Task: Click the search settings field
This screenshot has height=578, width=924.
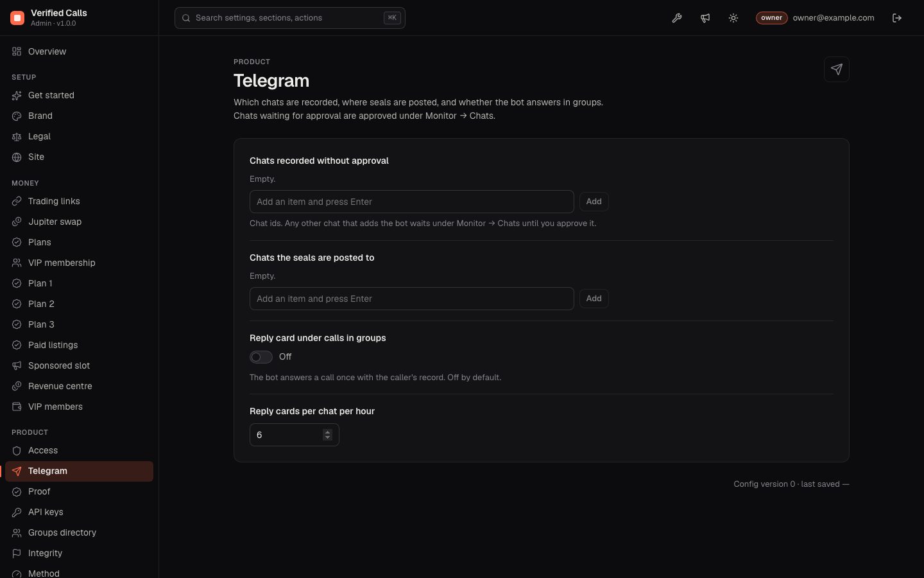Action: pos(290,18)
